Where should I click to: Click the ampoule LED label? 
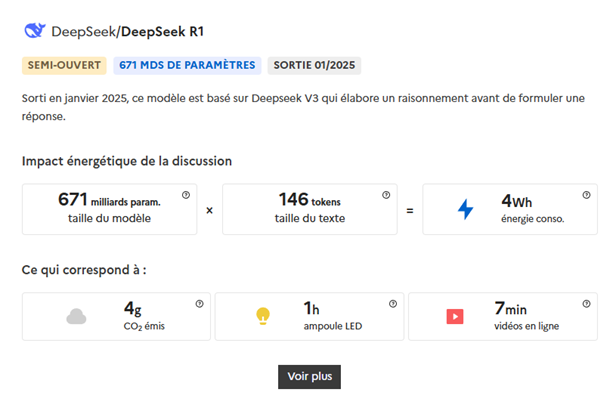(333, 326)
